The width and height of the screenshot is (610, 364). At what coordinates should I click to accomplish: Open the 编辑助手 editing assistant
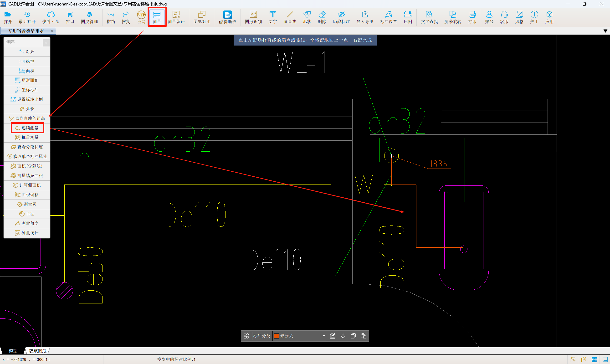pyautogui.click(x=227, y=17)
